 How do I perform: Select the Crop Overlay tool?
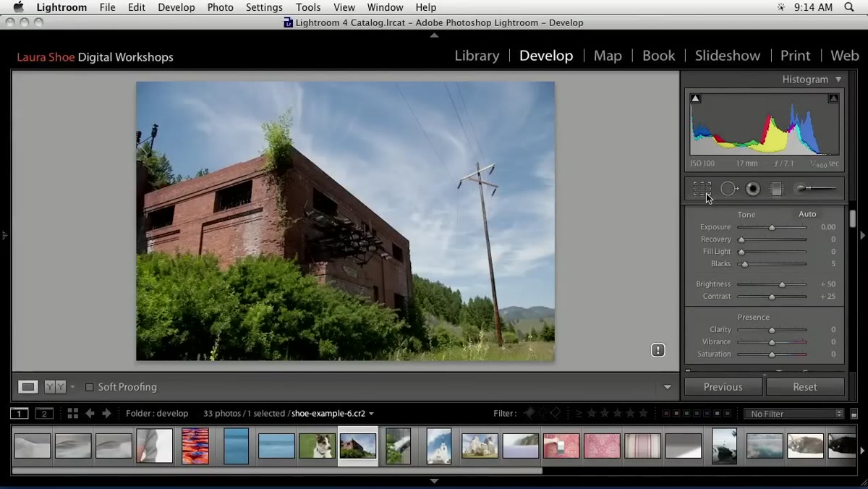702,189
